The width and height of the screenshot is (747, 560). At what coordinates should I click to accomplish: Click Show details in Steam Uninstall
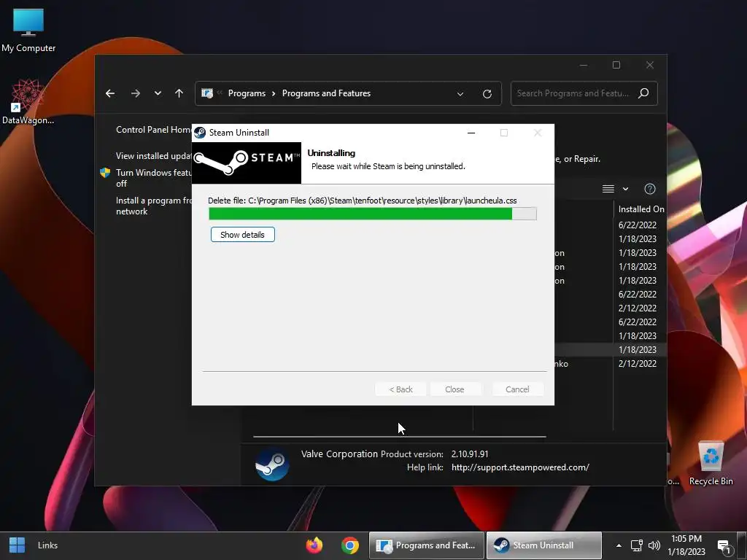(242, 235)
